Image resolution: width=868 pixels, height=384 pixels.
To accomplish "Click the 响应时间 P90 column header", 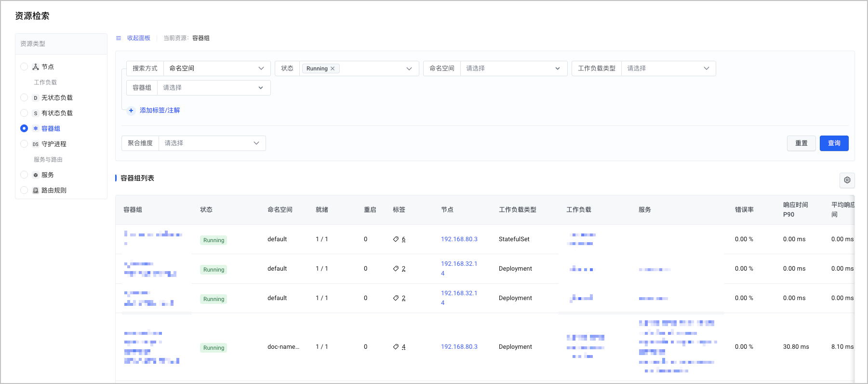I will click(796, 210).
